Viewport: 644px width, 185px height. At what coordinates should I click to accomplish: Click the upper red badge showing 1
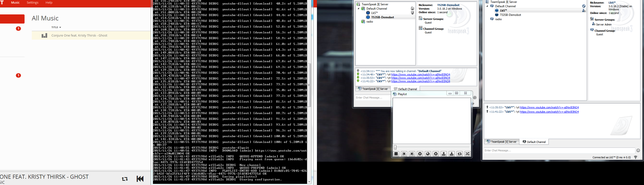18,29
